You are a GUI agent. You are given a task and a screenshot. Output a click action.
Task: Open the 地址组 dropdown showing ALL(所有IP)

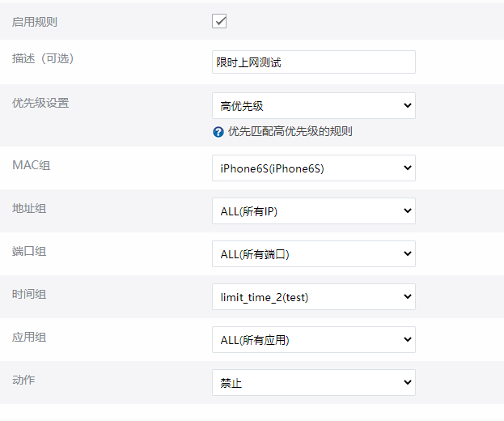click(x=313, y=211)
